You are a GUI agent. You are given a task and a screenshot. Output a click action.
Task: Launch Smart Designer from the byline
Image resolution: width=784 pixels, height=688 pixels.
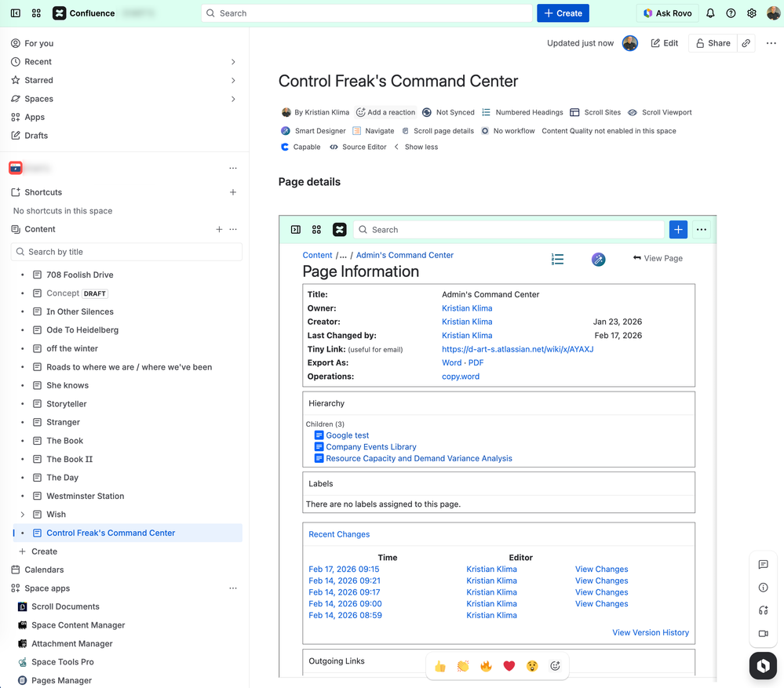click(312, 130)
